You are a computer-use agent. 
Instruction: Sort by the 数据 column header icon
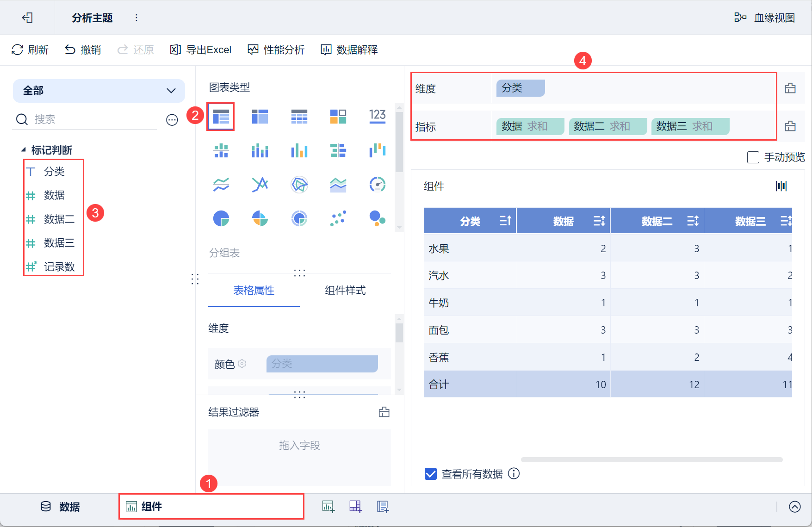pos(600,221)
